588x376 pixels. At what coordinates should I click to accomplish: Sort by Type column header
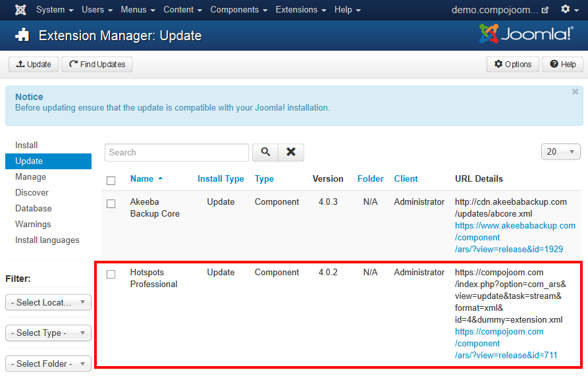coord(265,179)
